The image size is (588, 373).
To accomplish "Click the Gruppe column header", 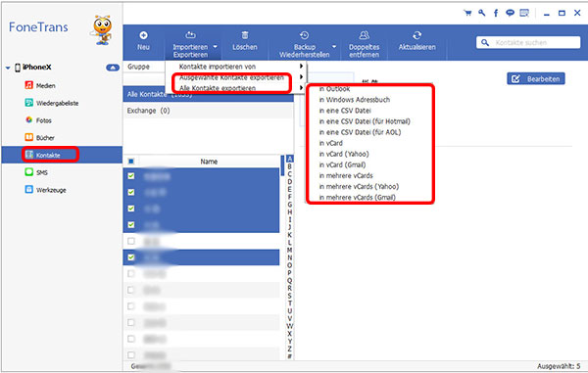I will (138, 67).
